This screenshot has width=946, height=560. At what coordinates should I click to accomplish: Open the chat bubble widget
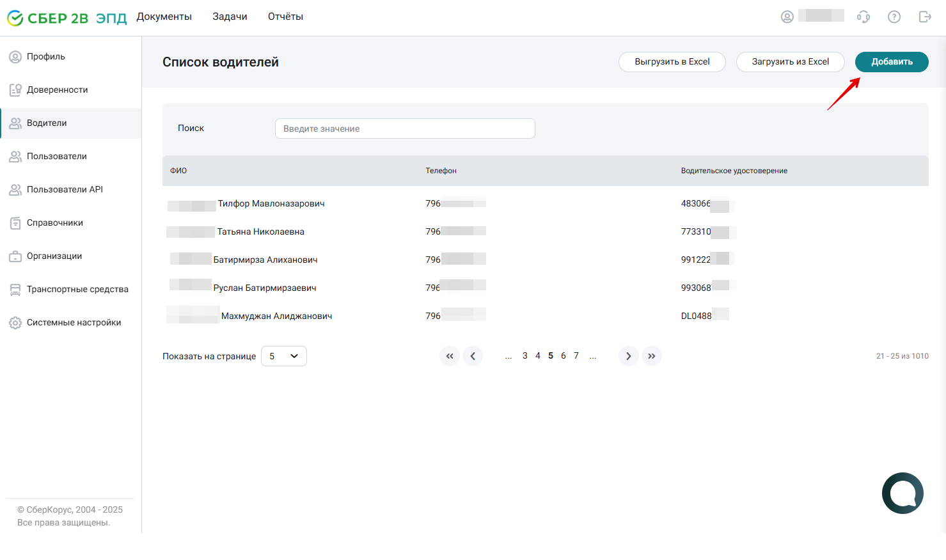(903, 493)
